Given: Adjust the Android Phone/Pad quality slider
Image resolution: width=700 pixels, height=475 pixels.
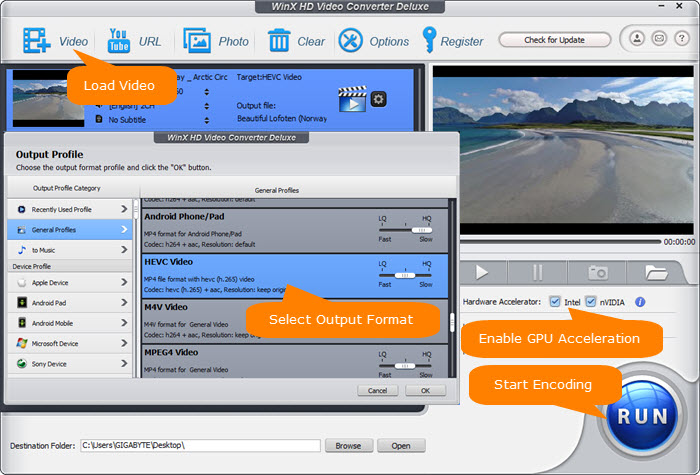Looking at the screenshot, I should point(421,230).
